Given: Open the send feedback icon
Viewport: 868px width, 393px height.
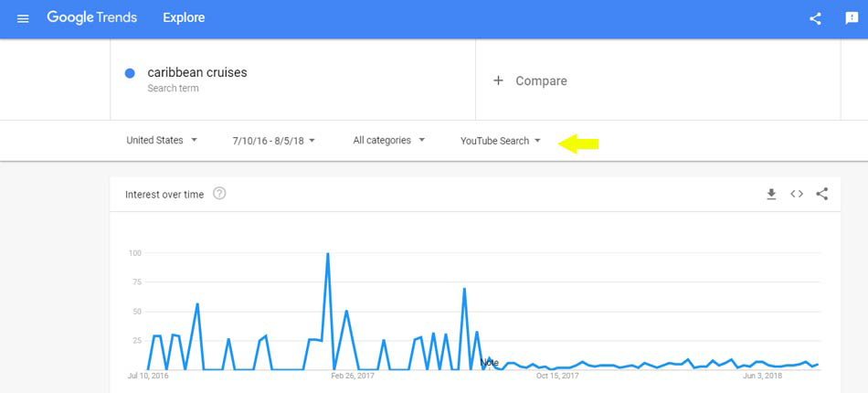Looking at the screenshot, I should coord(852,18).
